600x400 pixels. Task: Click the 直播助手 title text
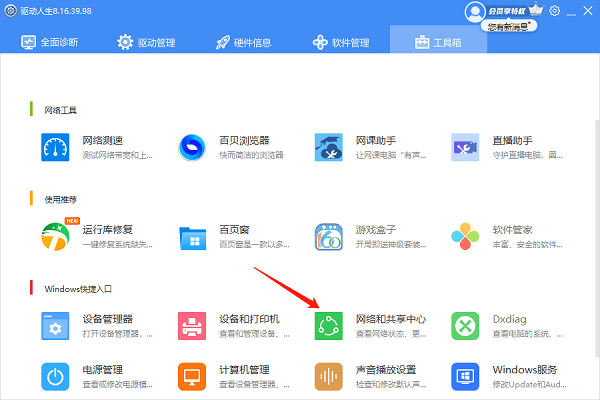(512, 140)
